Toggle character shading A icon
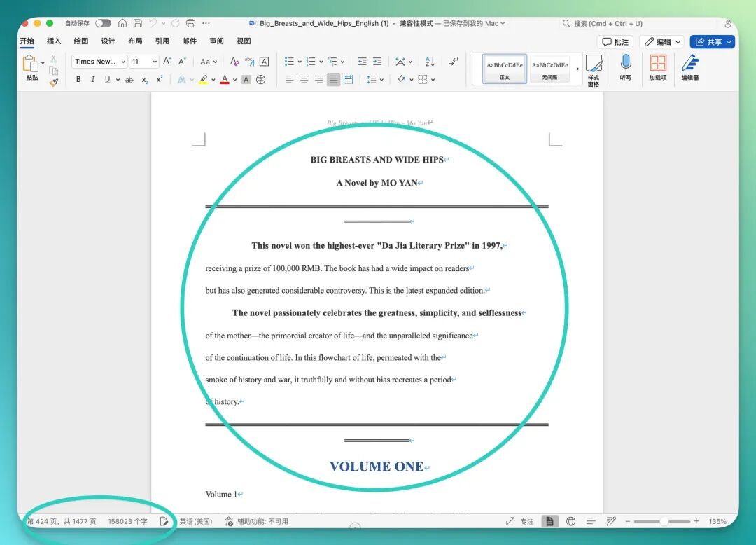This screenshot has height=545, width=756. (x=246, y=80)
